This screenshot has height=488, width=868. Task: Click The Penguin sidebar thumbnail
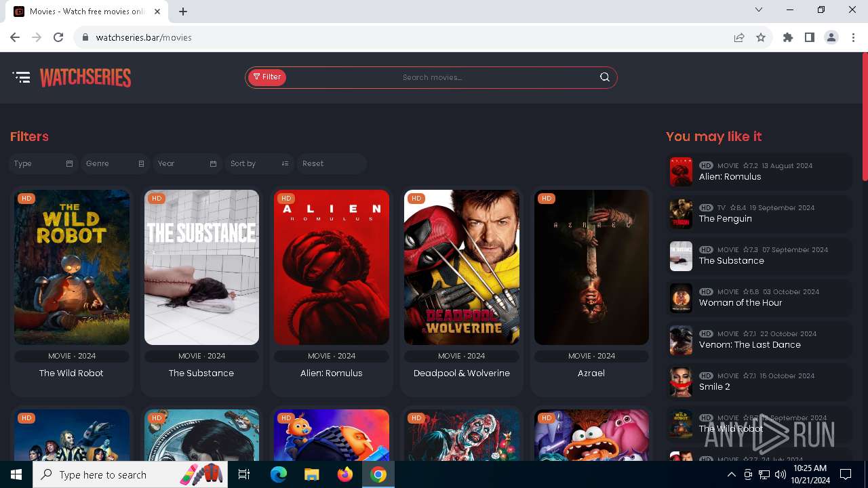coord(681,214)
